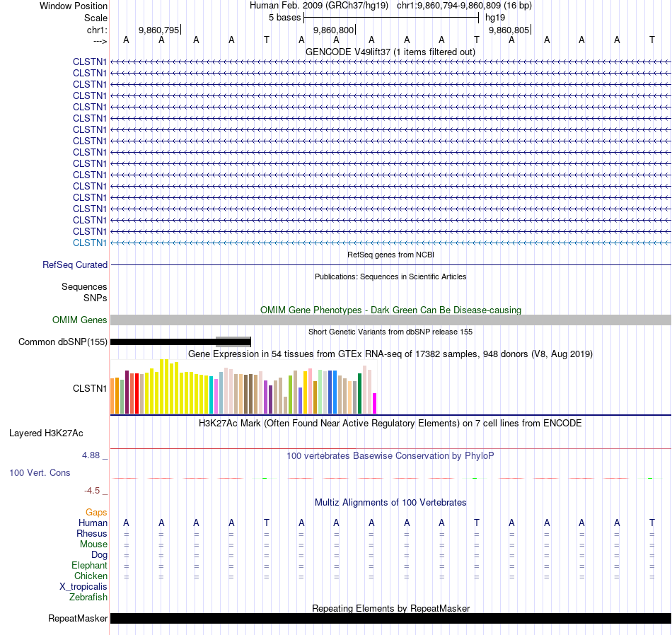Open 100 vertebrates Basewise Conservation by PhyloP
Screen dimensions: 672x635
[x=390, y=455]
